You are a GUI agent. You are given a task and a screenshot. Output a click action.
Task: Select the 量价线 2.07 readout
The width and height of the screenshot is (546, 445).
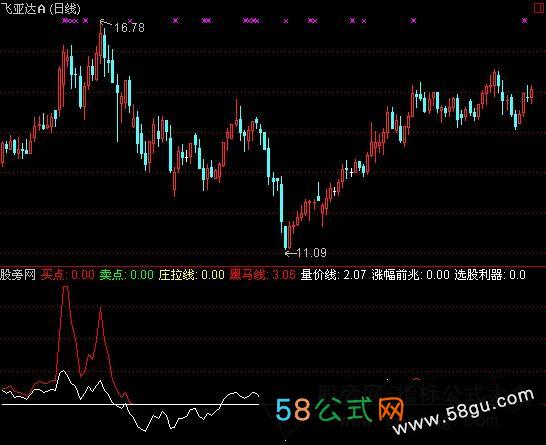[334, 275]
